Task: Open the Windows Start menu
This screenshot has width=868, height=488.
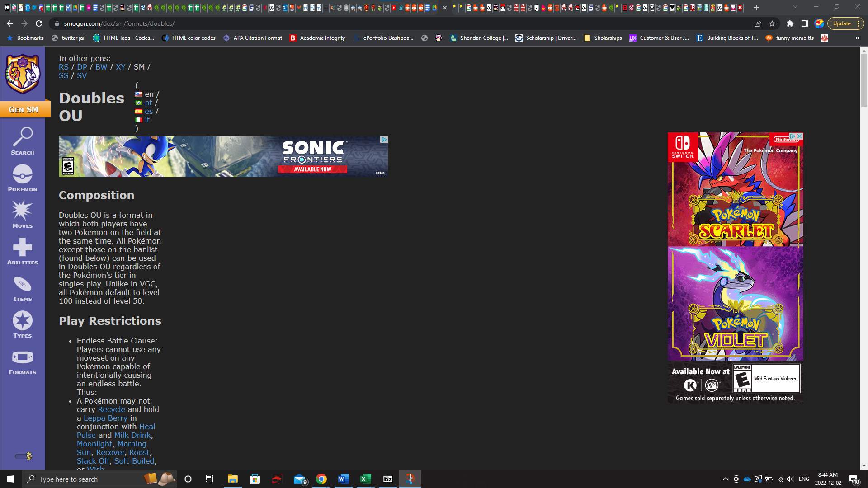Action: [11, 479]
